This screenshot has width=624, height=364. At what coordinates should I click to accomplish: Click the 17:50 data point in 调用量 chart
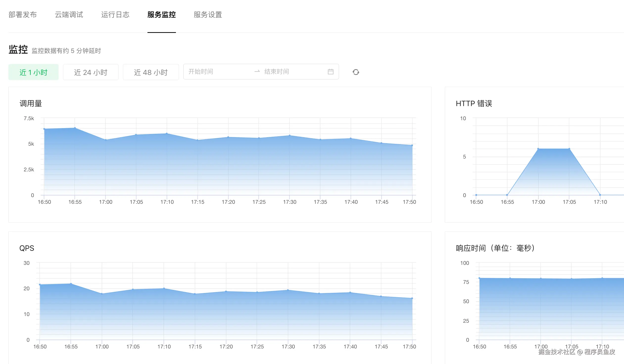pos(412,145)
